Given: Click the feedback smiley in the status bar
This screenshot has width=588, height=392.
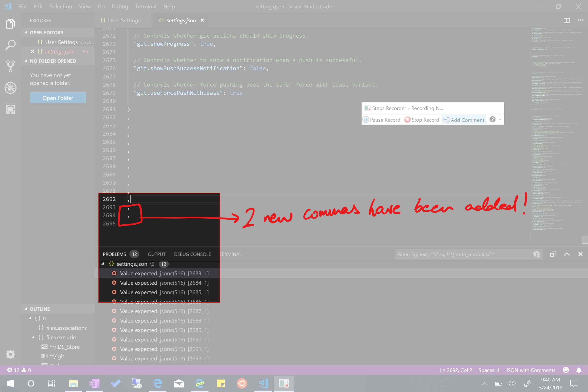Looking at the screenshot, I should click(x=565, y=370).
